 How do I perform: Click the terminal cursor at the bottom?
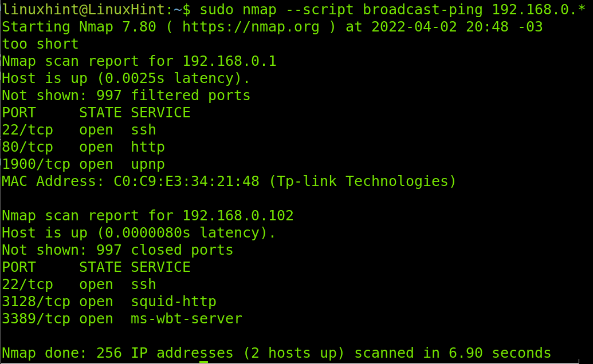pyautogui.click(x=203, y=362)
